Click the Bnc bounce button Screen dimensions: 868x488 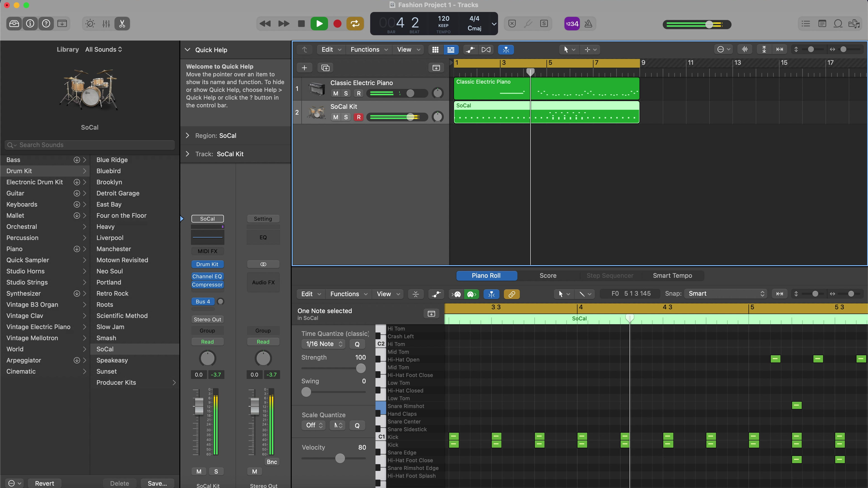click(271, 462)
